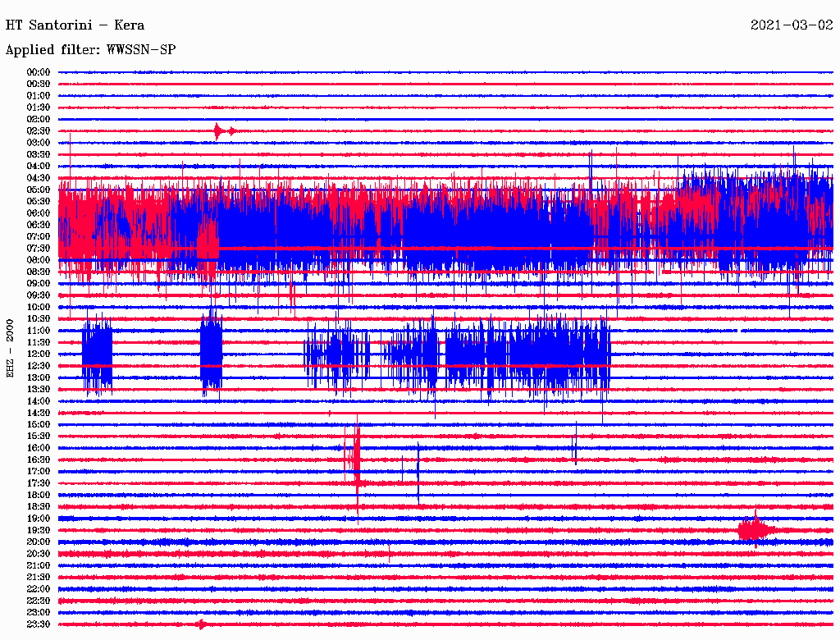
Task: Select the 13:30 time label
Action: [39, 389]
